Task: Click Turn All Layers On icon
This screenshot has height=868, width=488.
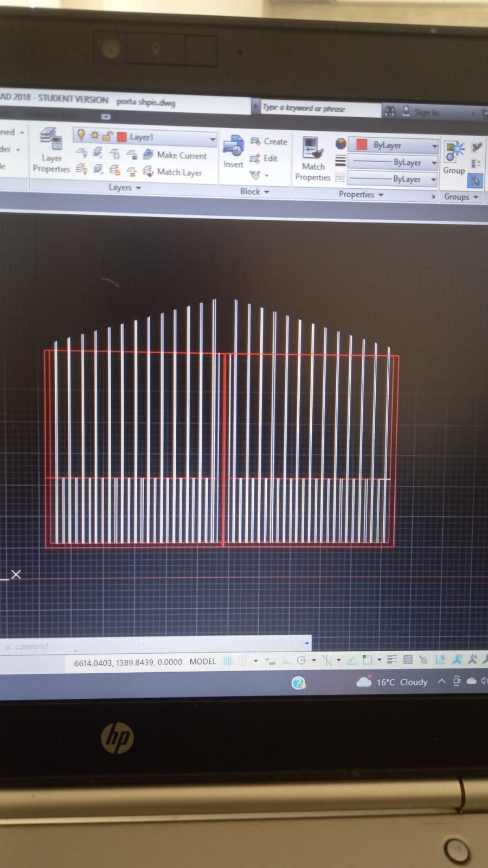Action: pos(81,169)
